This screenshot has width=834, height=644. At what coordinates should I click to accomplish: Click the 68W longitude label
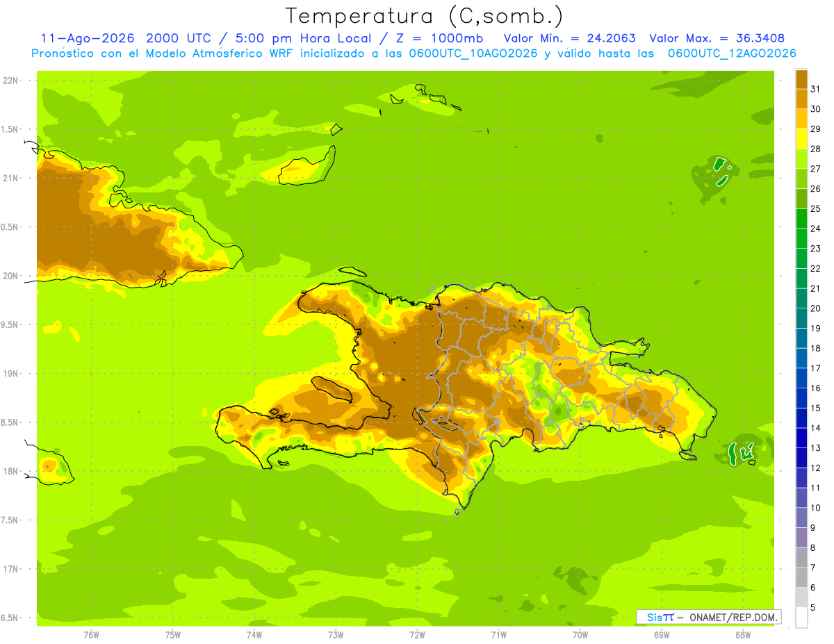(743, 634)
